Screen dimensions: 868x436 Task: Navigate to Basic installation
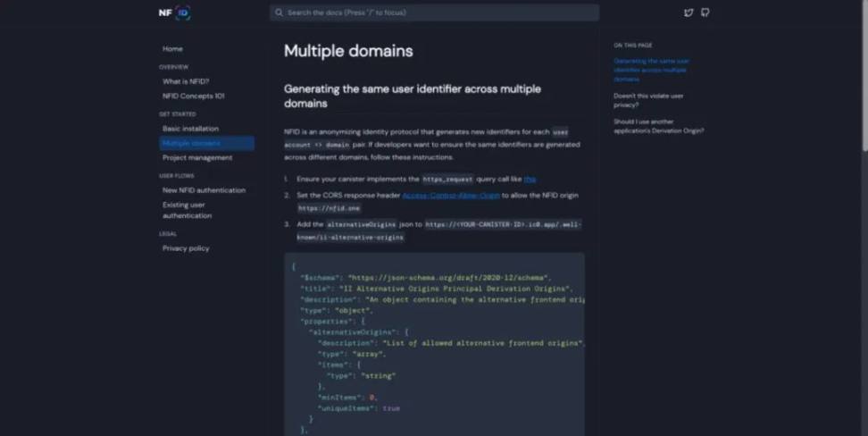[190, 129]
